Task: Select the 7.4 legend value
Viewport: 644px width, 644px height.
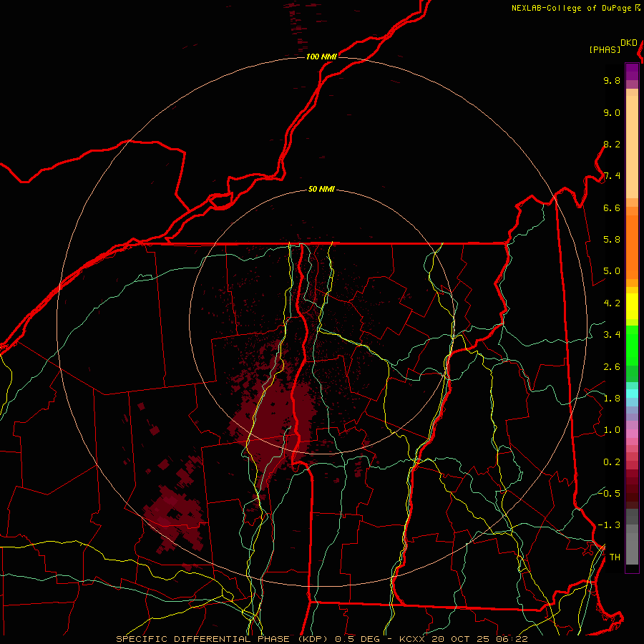Action: [x=612, y=176]
